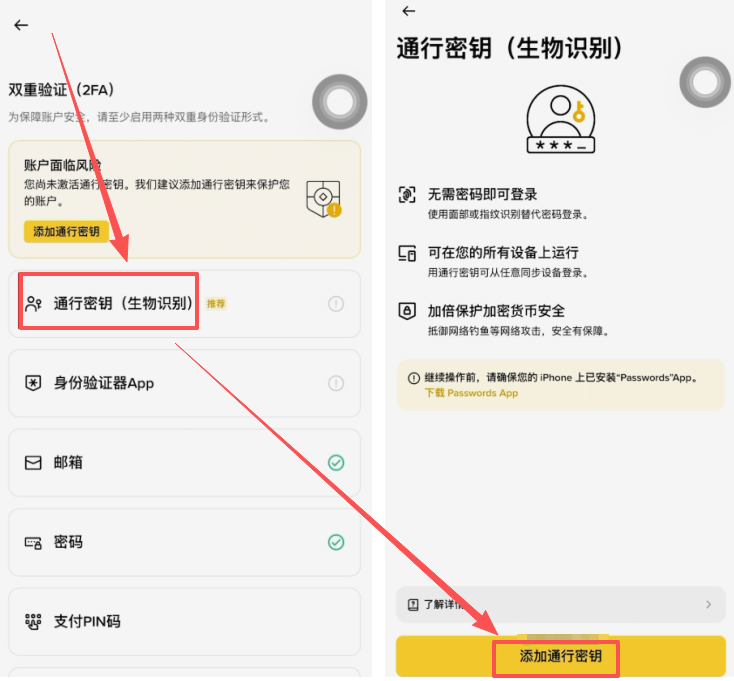Tap devices icon beside 可在您的所有设备上运行
This screenshot has width=734, height=681.
tap(407, 253)
